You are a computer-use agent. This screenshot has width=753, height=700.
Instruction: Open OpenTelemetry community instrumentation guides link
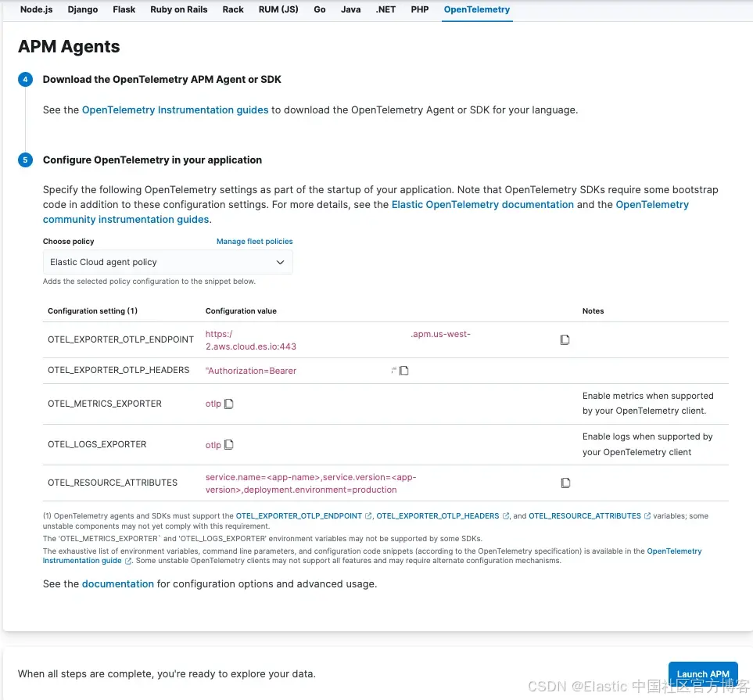(127, 220)
